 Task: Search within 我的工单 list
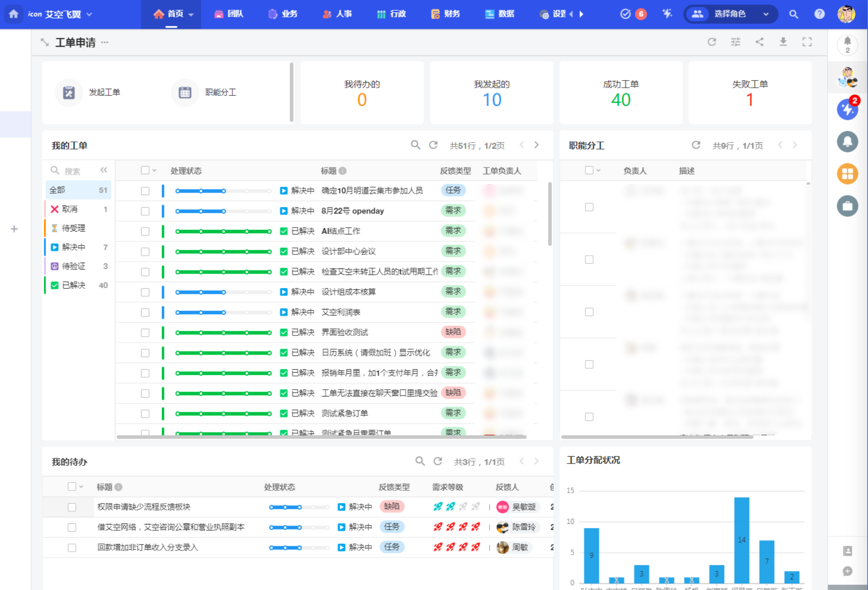click(x=415, y=145)
